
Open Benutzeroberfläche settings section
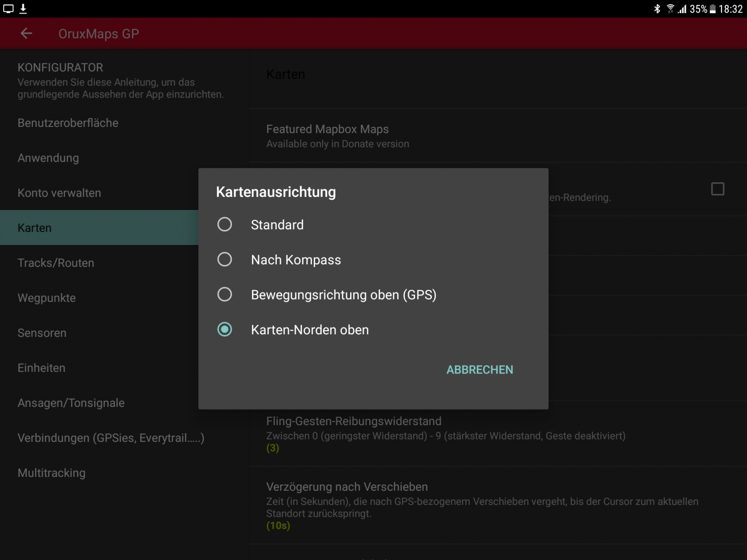[x=68, y=123]
